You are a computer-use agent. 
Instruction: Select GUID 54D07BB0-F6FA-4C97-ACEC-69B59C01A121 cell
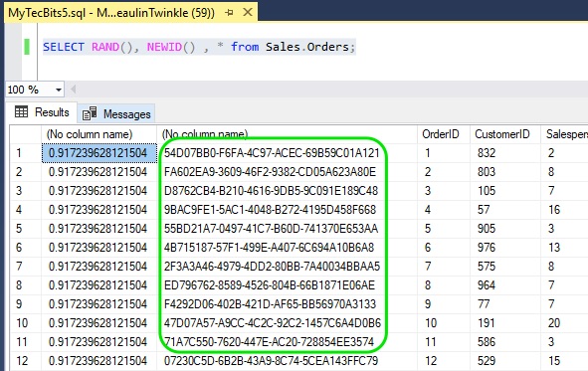point(287,153)
